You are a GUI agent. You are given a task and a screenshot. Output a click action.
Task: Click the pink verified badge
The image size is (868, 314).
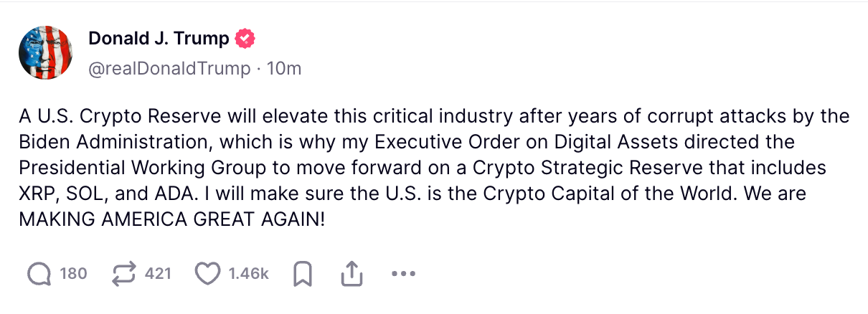245,39
